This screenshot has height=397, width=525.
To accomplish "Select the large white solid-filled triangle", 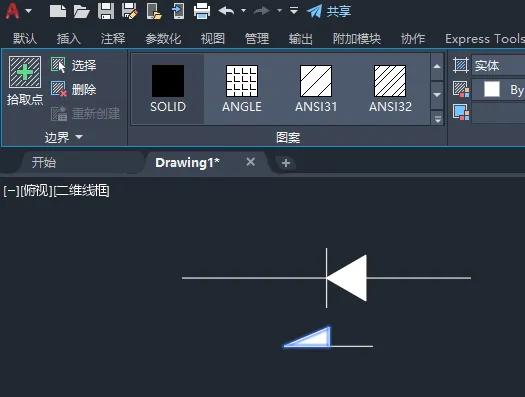I will [352, 279].
